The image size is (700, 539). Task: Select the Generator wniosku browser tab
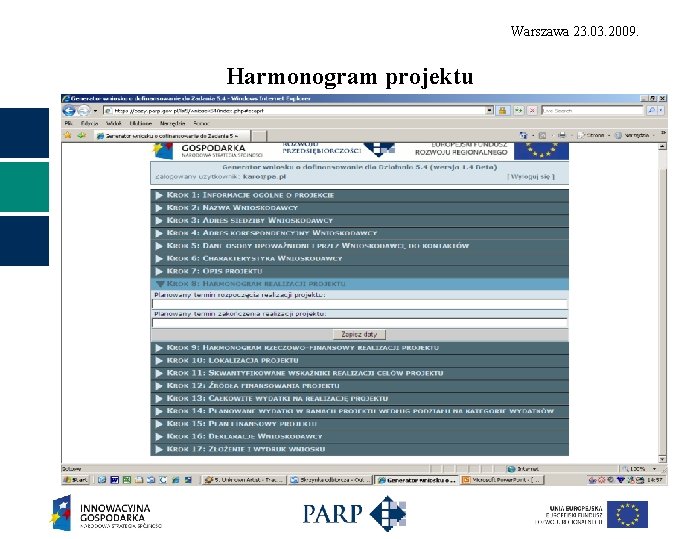(x=172, y=136)
